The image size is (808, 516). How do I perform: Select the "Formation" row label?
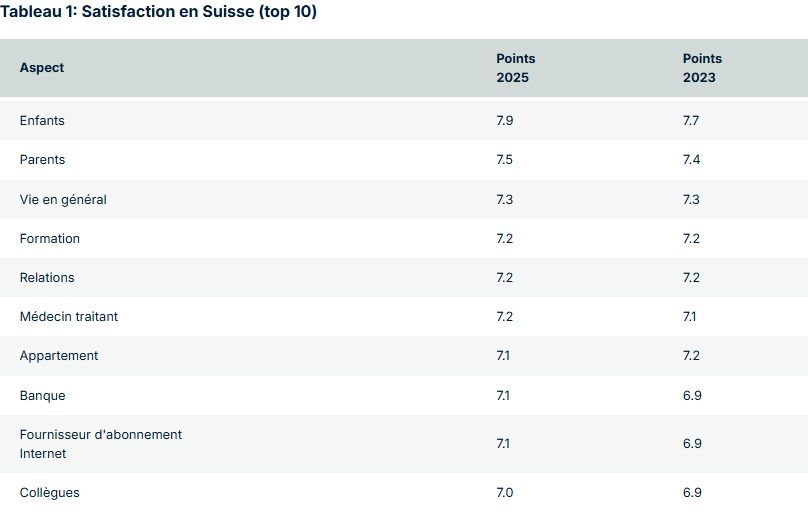click(50, 239)
